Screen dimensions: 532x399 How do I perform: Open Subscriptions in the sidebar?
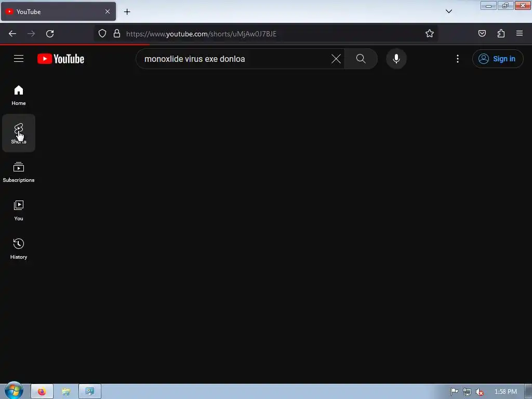19,172
